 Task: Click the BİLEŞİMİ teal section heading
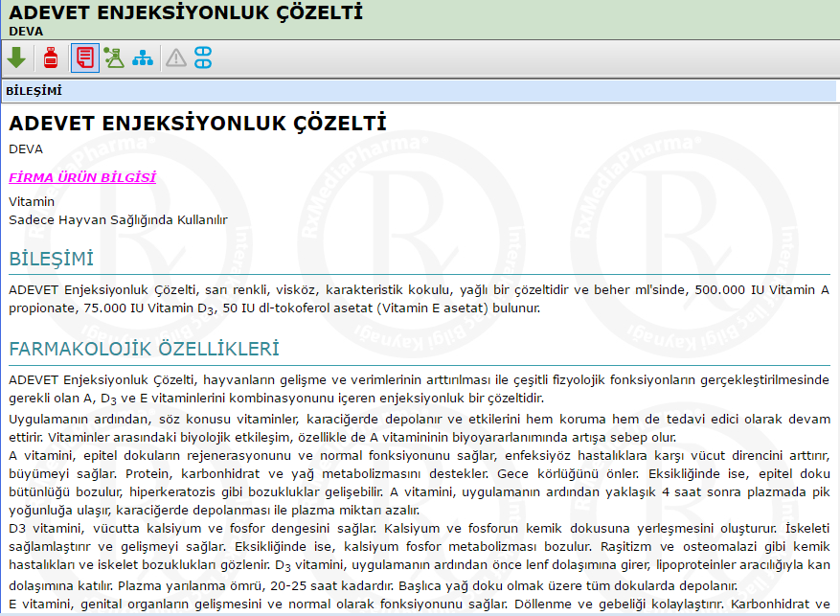(x=51, y=260)
